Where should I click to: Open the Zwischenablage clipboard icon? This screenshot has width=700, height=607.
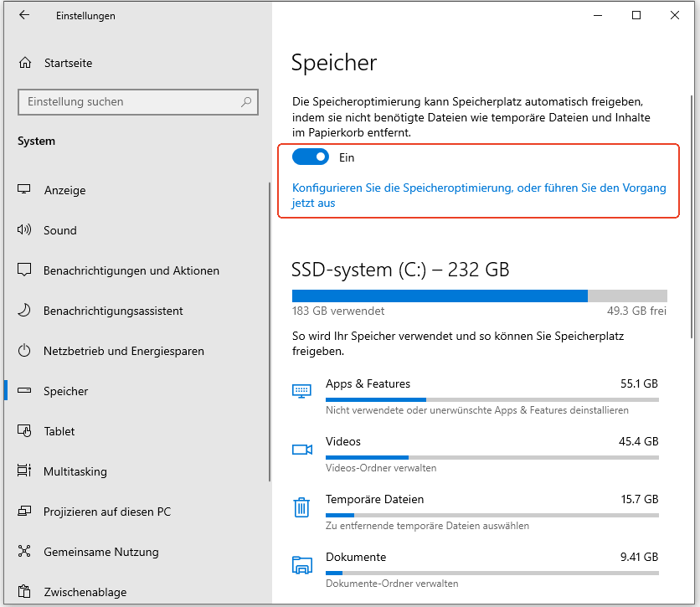click(x=24, y=592)
